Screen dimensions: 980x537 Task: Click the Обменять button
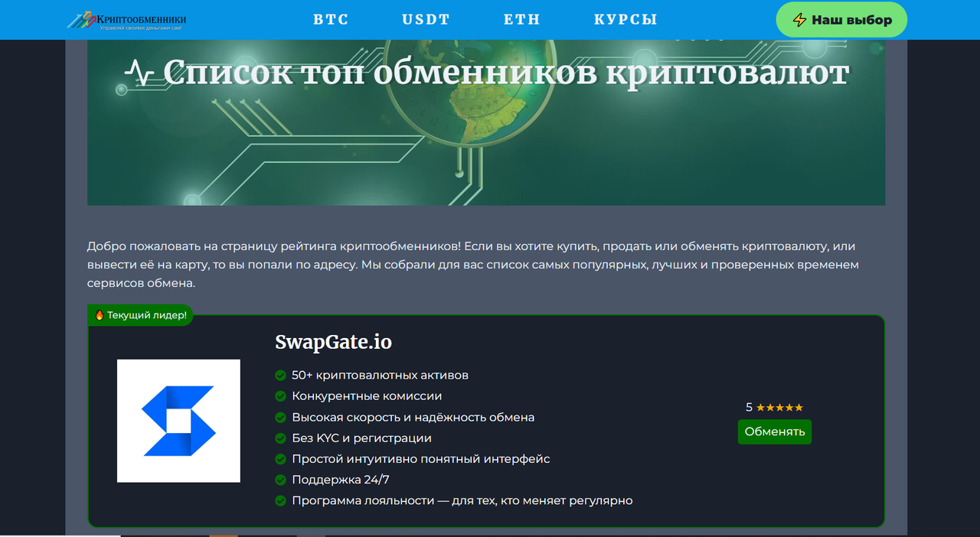pyautogui.click(x=775, y=431)
